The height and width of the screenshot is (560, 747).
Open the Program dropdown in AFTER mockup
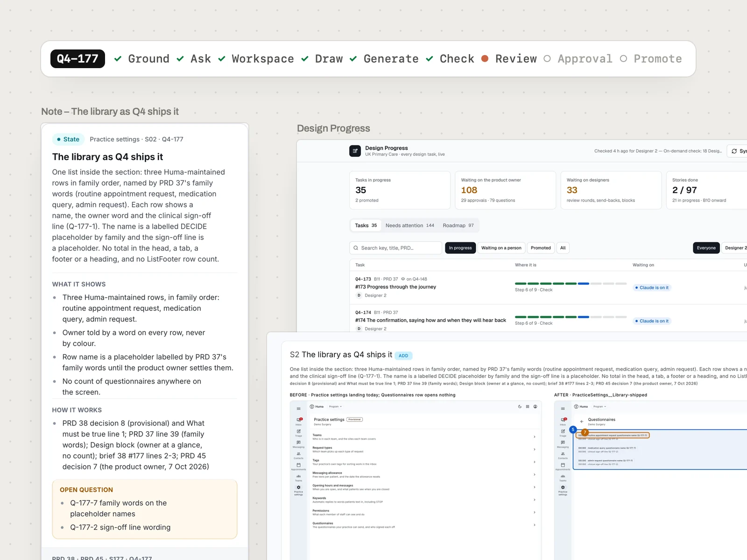pos(599,406)
